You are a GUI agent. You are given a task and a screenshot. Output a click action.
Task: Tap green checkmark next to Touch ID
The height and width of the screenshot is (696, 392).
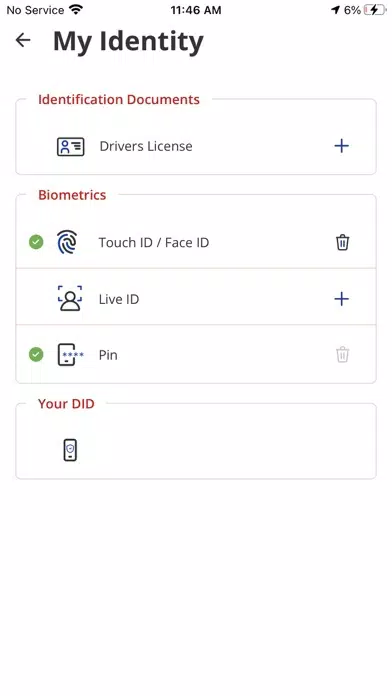tap(36, 242)
